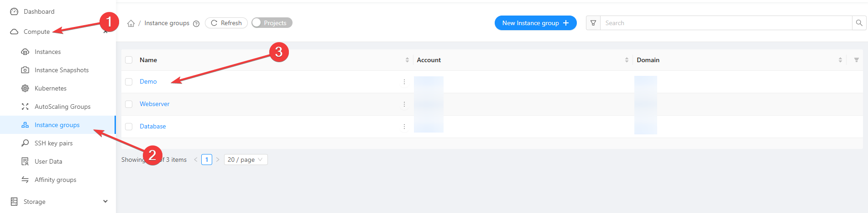868x213 pixels.
Task: Open the three-dot menu for Demo row
Action: point(404,82)
